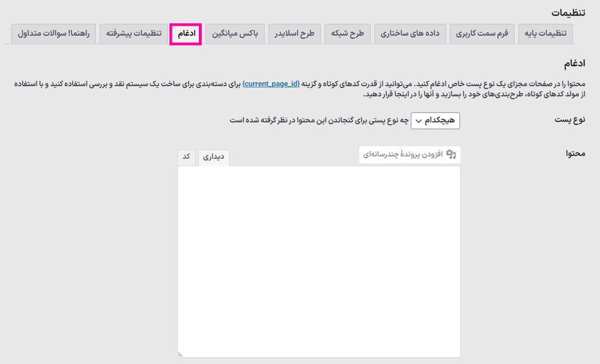
Task: Select the highlighted ادغام tab
Action: [x=186, y=34]
